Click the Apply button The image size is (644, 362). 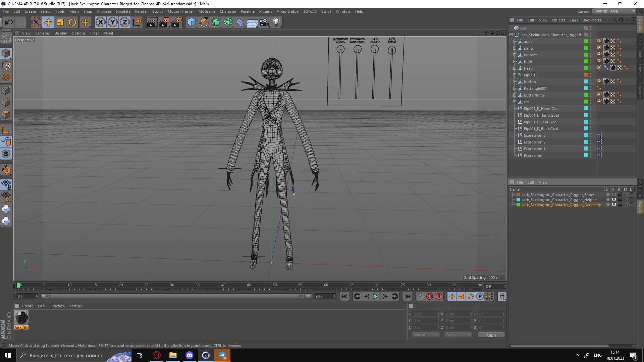tap(491, 335)
